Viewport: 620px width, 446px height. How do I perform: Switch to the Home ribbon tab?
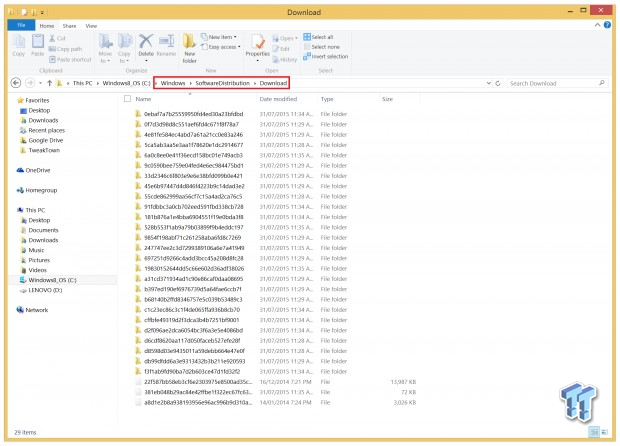47,26
